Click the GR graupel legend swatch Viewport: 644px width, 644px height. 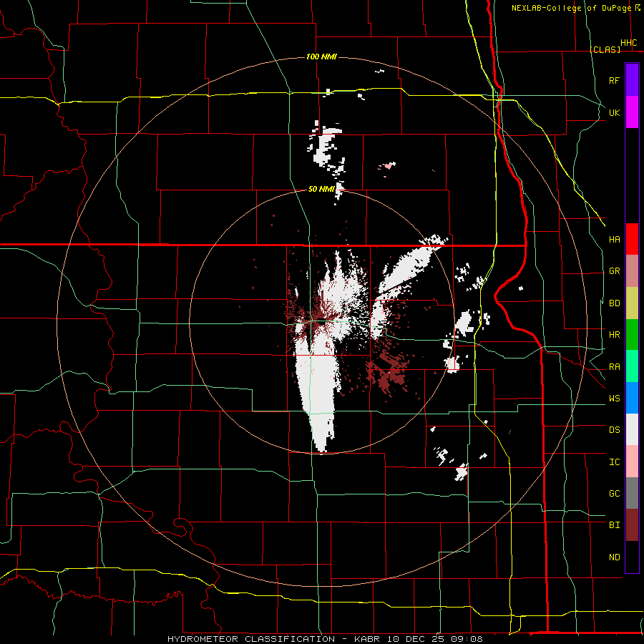[632, 271]
